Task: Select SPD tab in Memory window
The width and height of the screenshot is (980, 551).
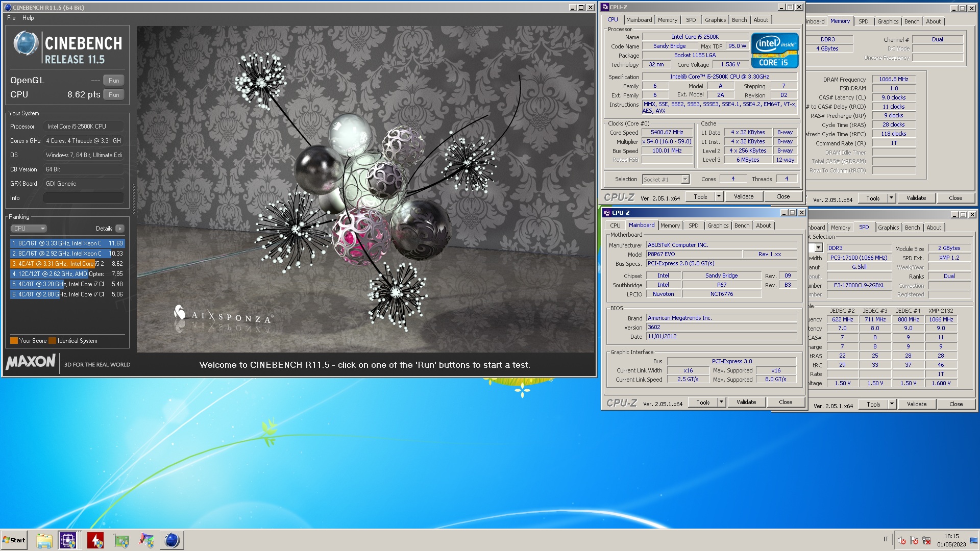Action: [863, 21]
